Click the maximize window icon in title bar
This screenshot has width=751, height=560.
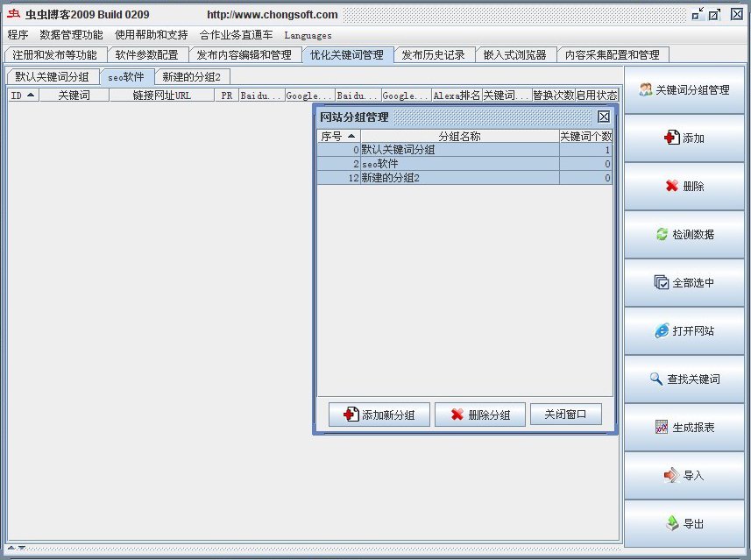[x=714, y=14]
